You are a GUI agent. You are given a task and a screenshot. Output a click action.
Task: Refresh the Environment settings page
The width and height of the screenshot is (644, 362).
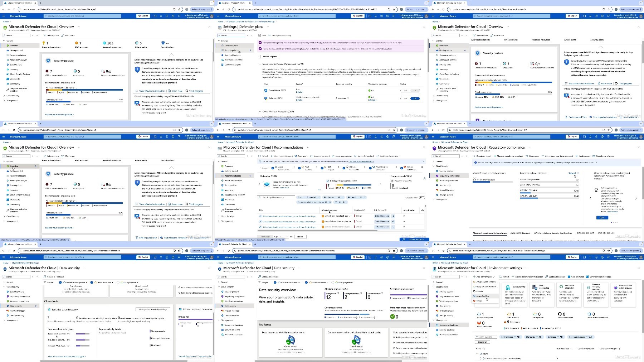(x=504, y=277)
